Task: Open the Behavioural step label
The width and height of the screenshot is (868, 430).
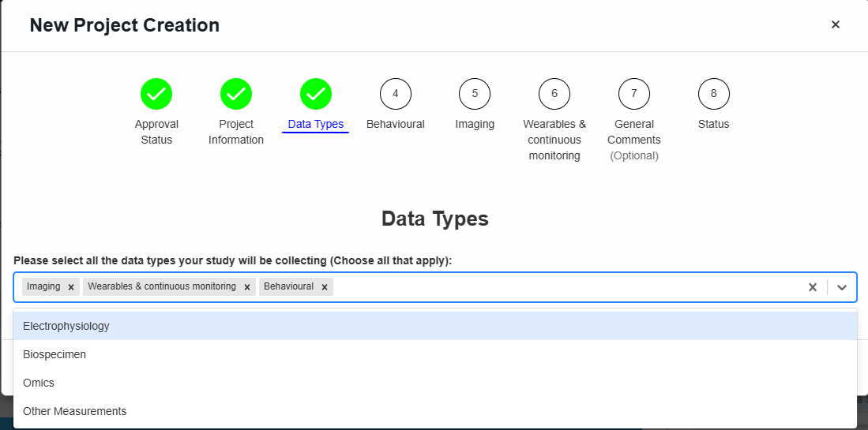Action: (395, 125)
